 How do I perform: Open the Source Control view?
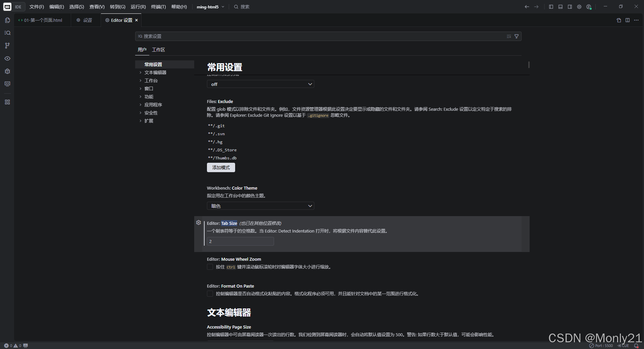tap(7, 46)
